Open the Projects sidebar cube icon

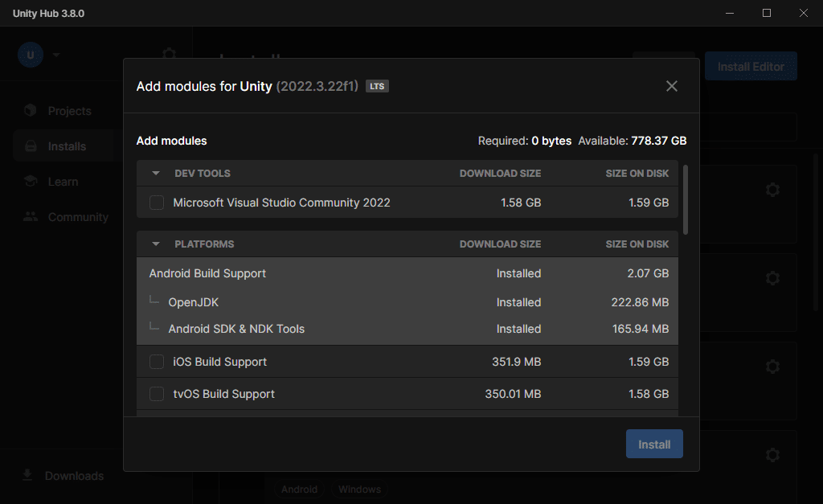[31, 111]
